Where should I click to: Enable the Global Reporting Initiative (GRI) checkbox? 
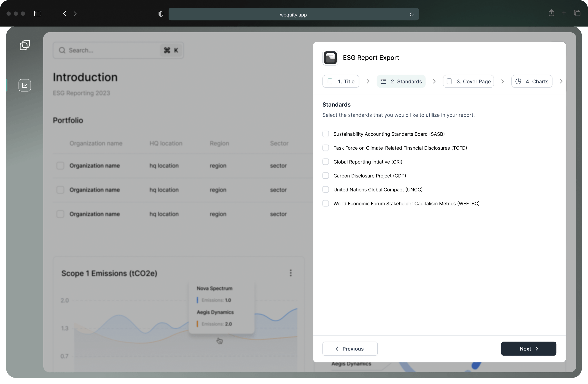pos(325,162)
